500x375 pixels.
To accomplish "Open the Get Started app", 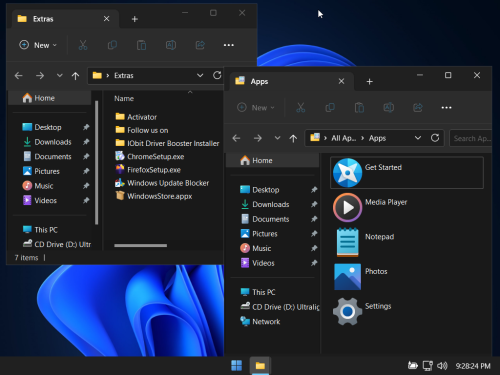I will click(x=407, y=173).
